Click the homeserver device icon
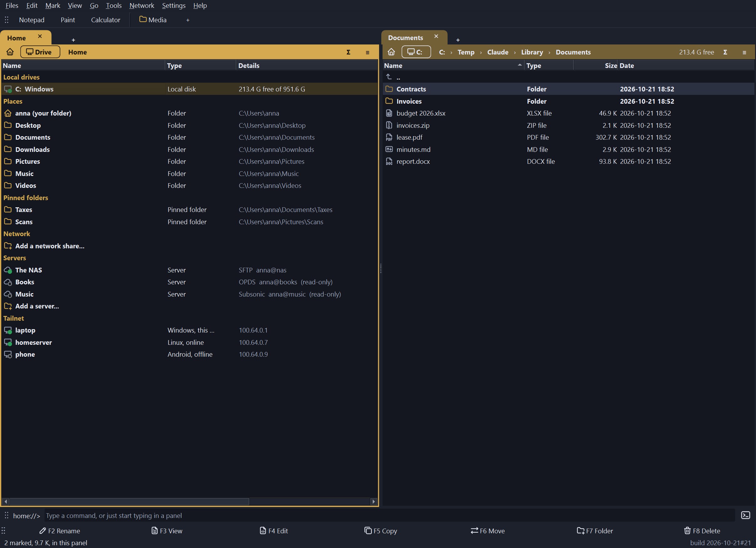Image resolution: width=756 pixels, height=548 pixels. 8,342
